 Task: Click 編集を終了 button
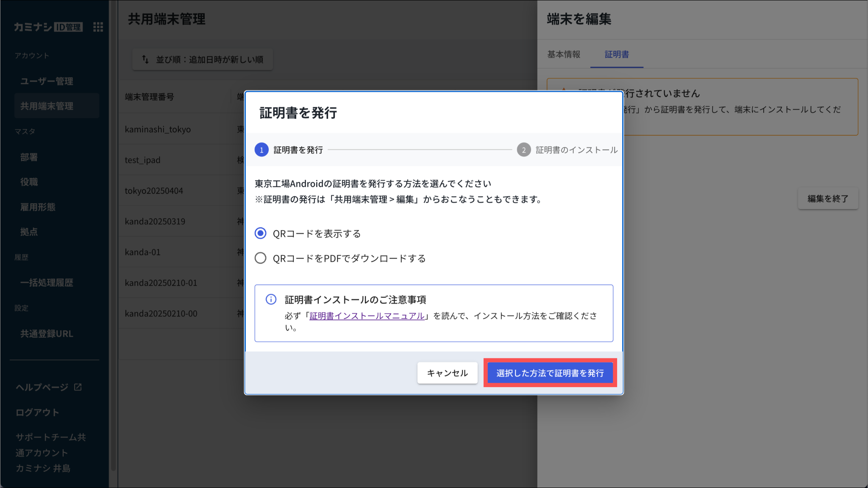pos(828,199)
